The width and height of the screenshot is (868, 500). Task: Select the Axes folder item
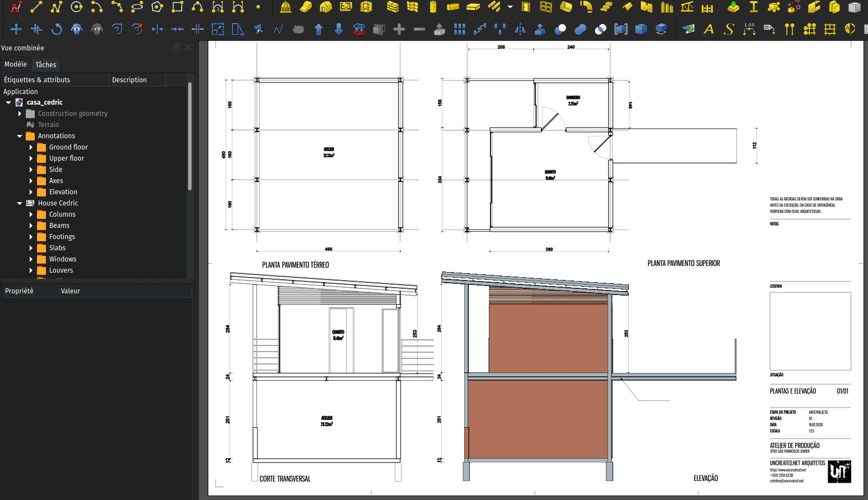[56, 181]
